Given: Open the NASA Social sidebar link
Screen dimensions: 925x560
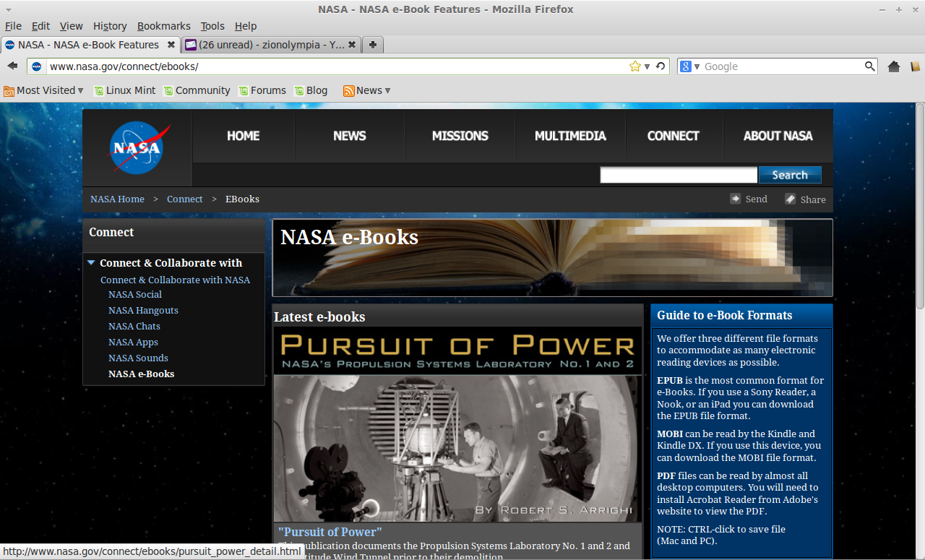Looking at the screenshot, I should (135, 294).
